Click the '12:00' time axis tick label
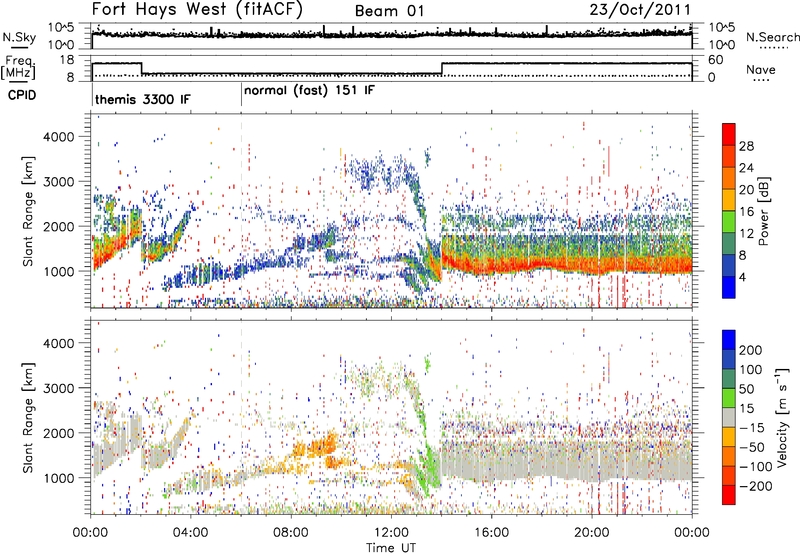 (x=391, y=533)
